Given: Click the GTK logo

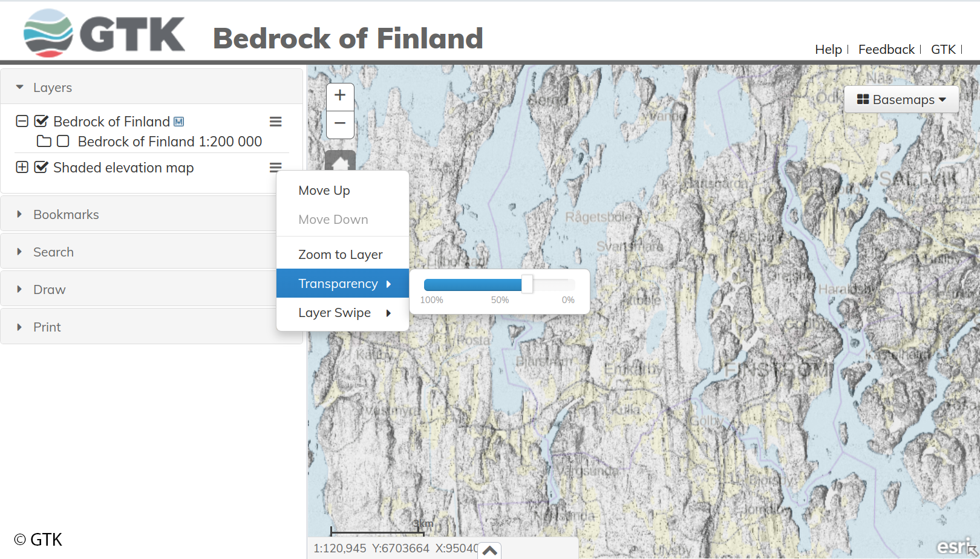Looking at the screenshot, I should coord(104,34).
